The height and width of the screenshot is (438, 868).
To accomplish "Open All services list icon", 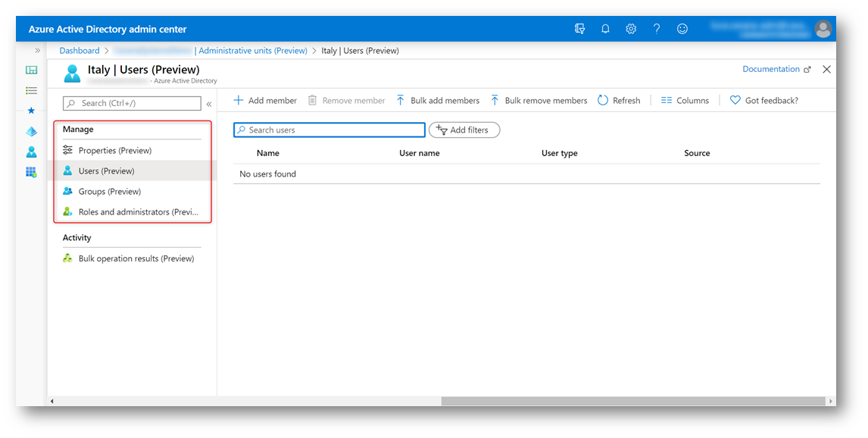I will pos(32,90).
